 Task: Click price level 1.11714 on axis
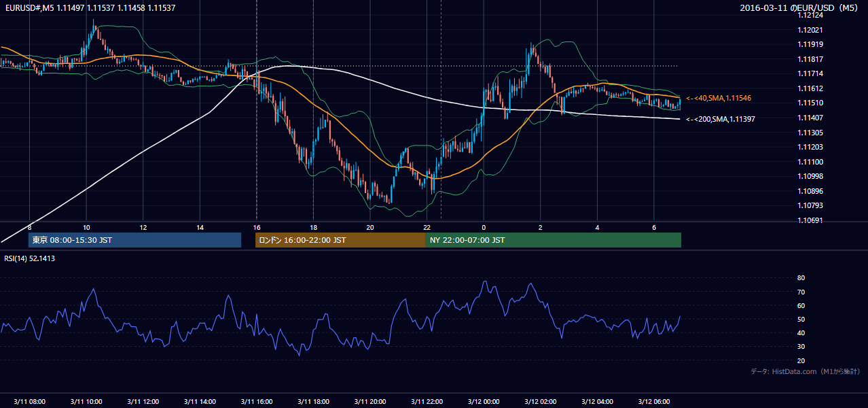pyautogui.click(x=810, y=73)
